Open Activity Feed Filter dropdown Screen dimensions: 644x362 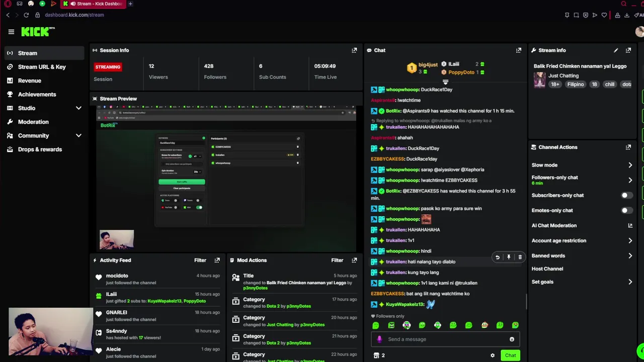(x=200, y=260)
